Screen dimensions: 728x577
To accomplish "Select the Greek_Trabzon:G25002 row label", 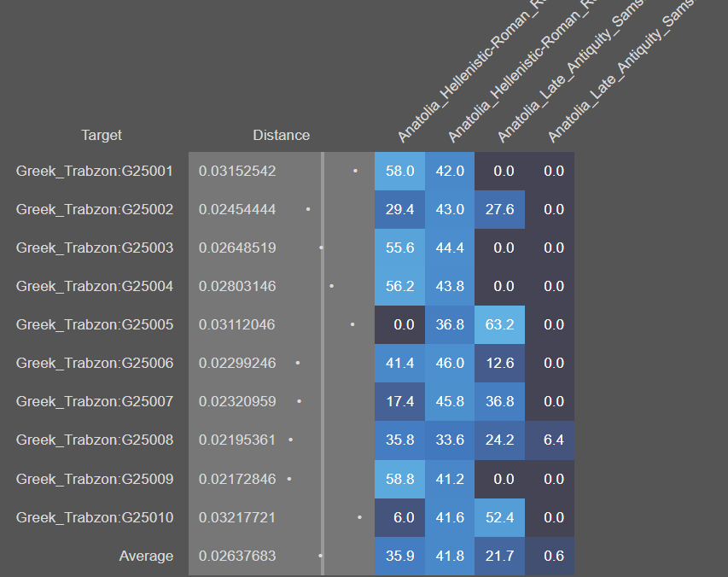I will pyautogui.click(x=95, y=209).
